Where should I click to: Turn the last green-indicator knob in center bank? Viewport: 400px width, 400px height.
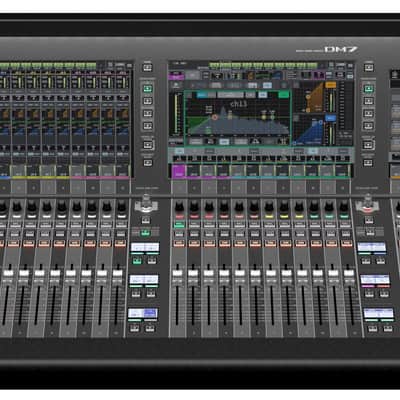click(x=344, y=205)
